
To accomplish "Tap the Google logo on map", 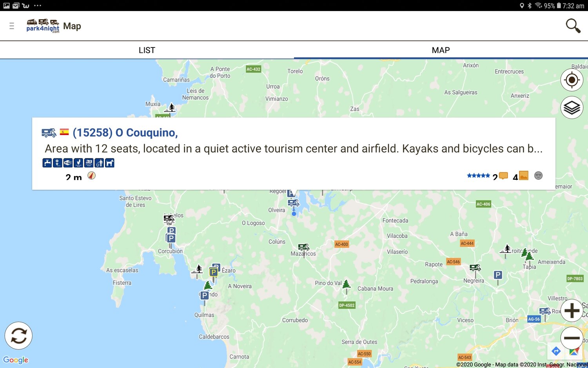I will tap(16, 360).
